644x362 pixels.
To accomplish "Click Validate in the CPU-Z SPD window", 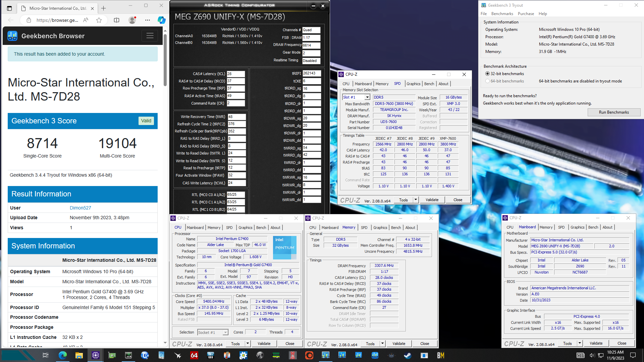I will [432, 200].
